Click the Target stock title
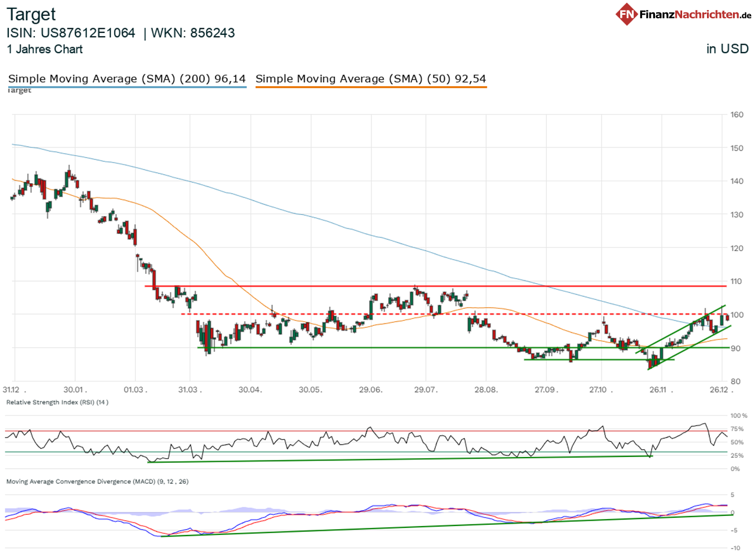Screen dimensions: 756x555 pyautogui.click(x=31, y=14)
